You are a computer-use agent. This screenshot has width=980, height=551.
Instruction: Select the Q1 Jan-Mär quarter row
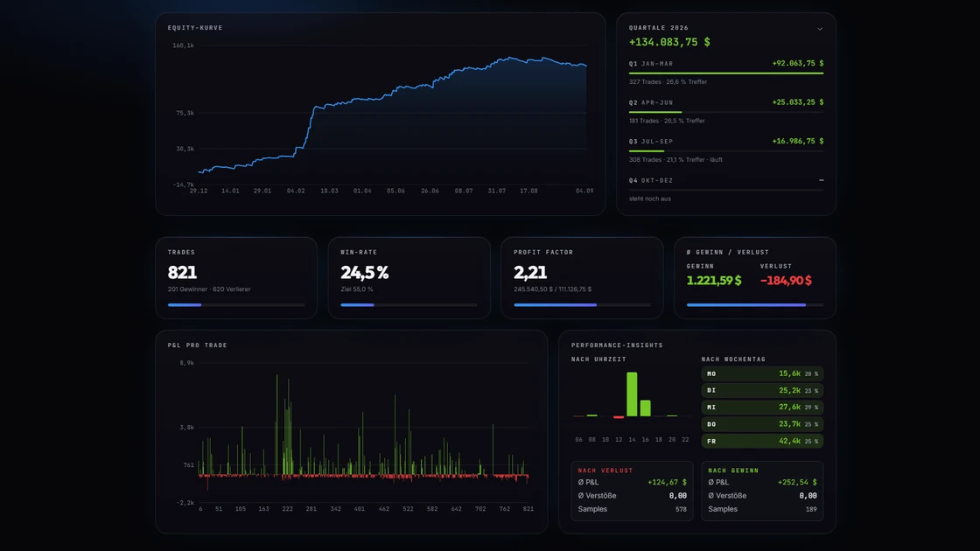725,73
